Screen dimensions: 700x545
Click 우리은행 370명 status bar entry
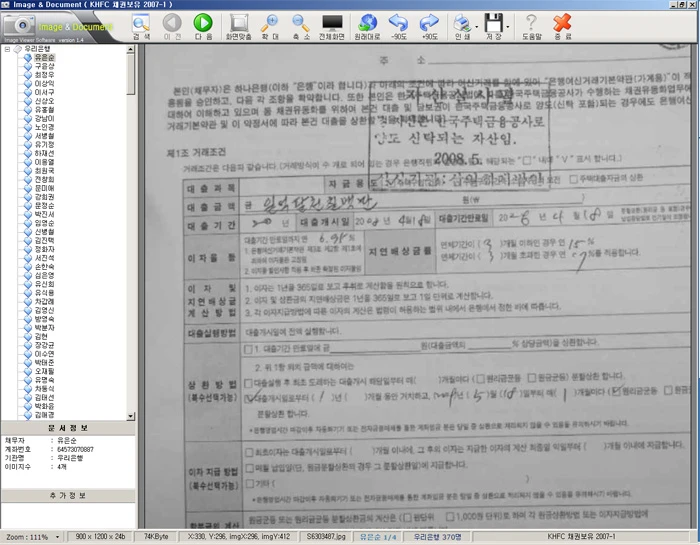click(x=437, y=537)
